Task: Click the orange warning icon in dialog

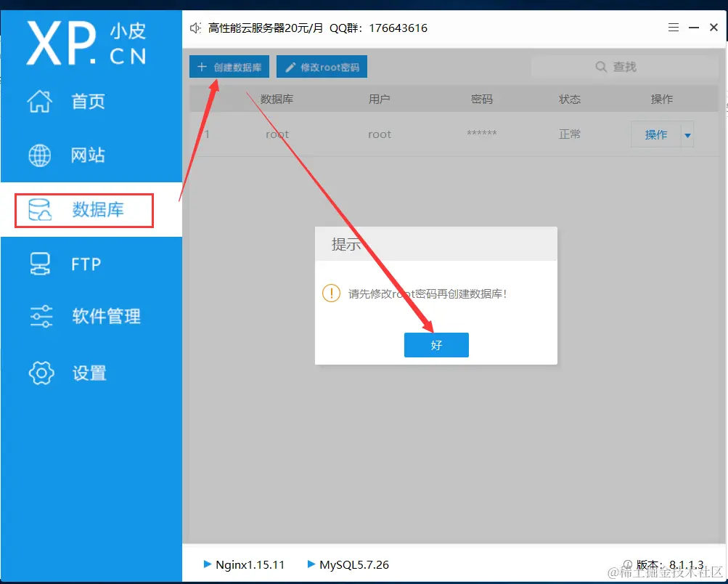Action: [331, 293]
